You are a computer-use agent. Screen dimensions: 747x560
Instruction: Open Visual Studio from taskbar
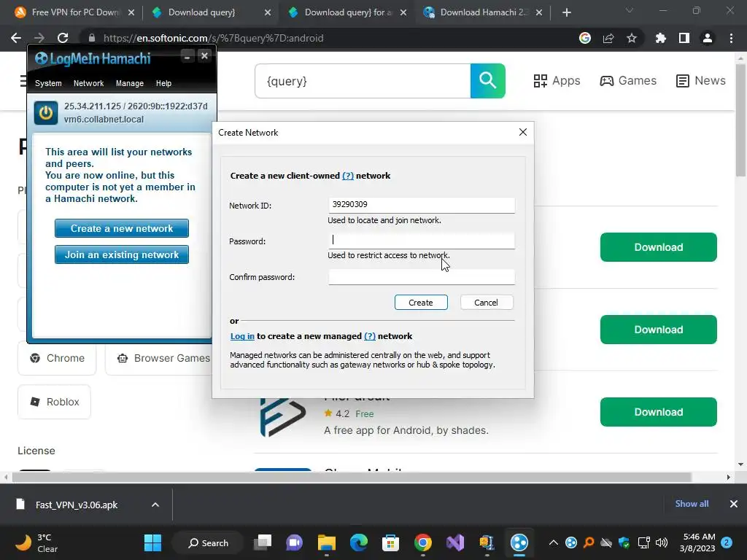pyautogui.click(x=455, y=542)
